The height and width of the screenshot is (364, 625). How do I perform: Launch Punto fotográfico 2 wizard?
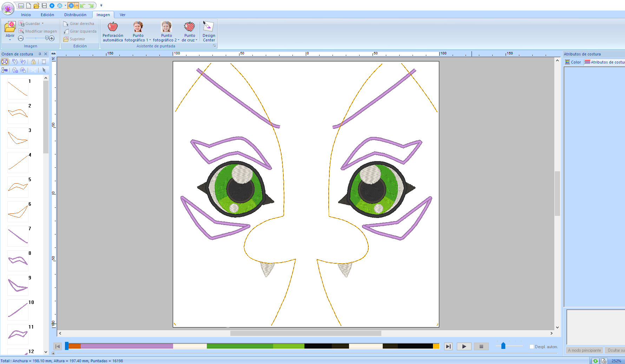pos(166,31)
